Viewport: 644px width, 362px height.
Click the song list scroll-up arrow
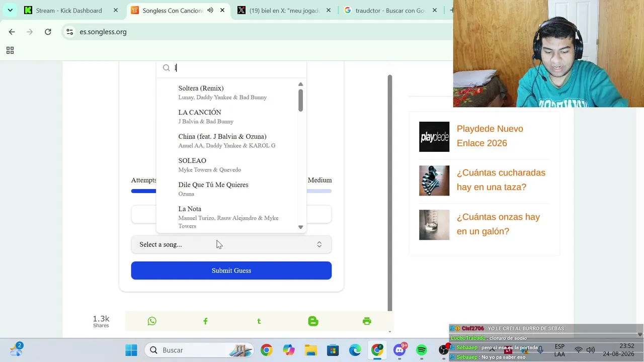pos(300,84)
